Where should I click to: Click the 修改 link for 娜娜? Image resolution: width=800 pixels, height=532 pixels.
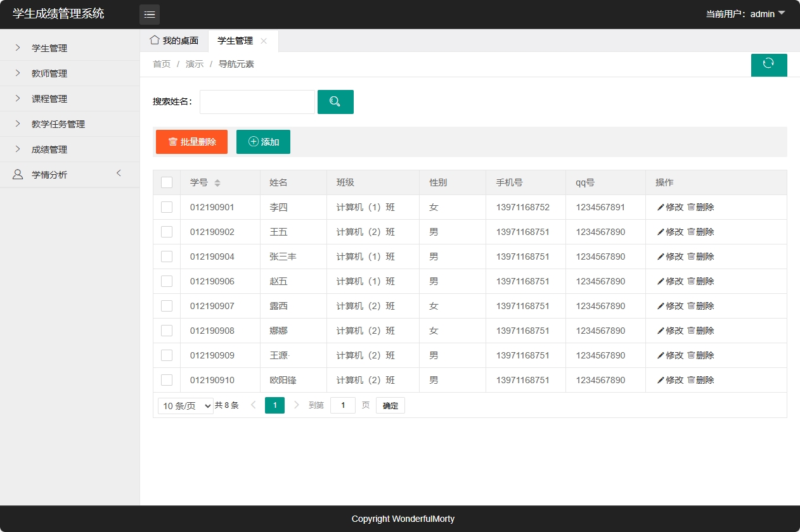click(x=673, y=331)
